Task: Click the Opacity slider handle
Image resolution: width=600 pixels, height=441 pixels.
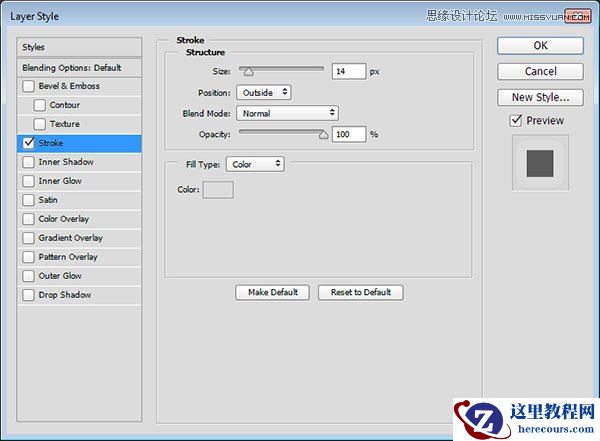Action: point(324,134)
